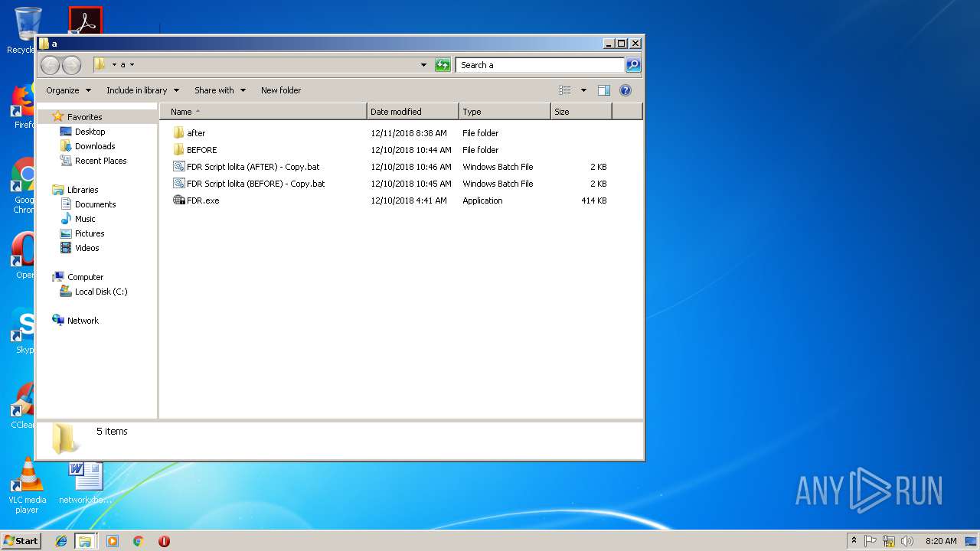Select the FDR.exe application icon

(179, 201)
